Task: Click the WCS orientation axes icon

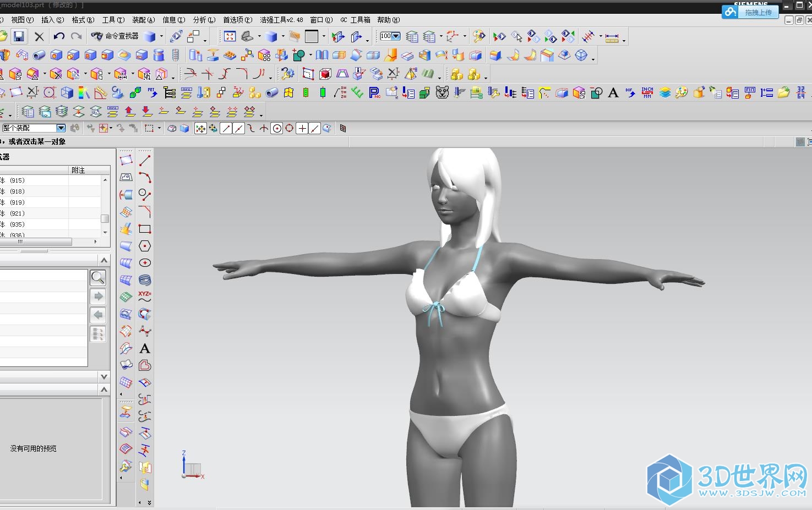Action: click(x=453, y=37)
